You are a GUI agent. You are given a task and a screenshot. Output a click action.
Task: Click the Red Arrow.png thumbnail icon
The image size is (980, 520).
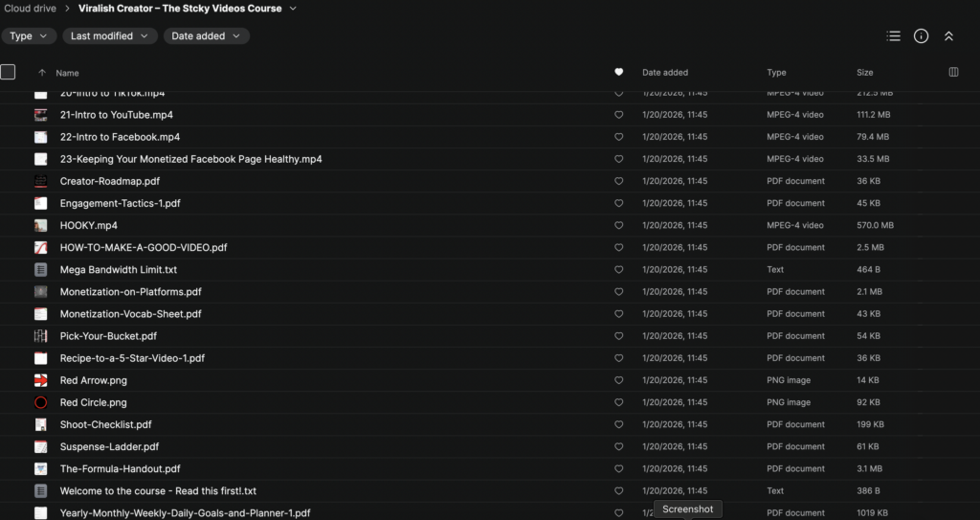pyautogui.click(x=41, y=380)
